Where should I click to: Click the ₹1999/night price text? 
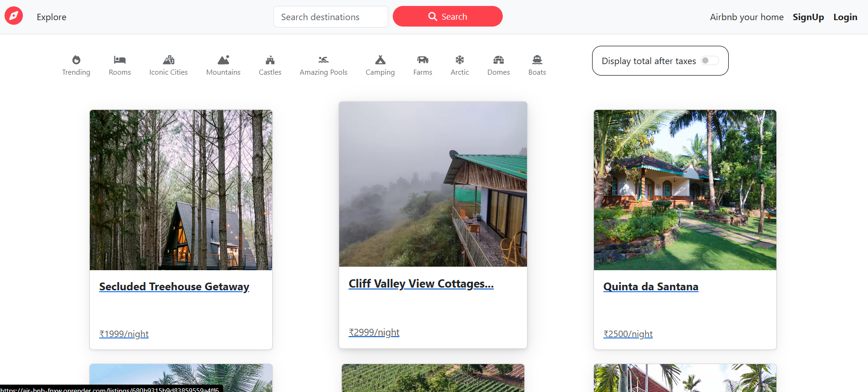pyautogui.click(x=124, y=334)
